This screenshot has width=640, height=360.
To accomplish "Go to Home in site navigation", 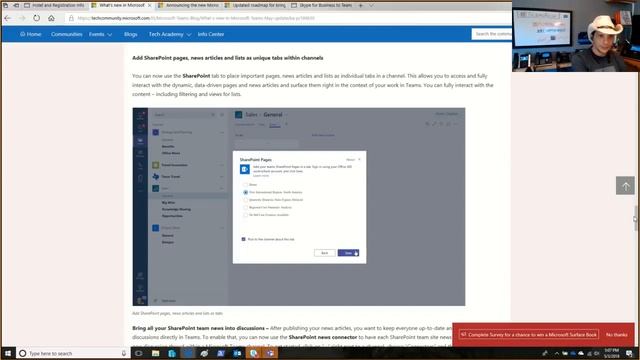I will pos(31,34).
